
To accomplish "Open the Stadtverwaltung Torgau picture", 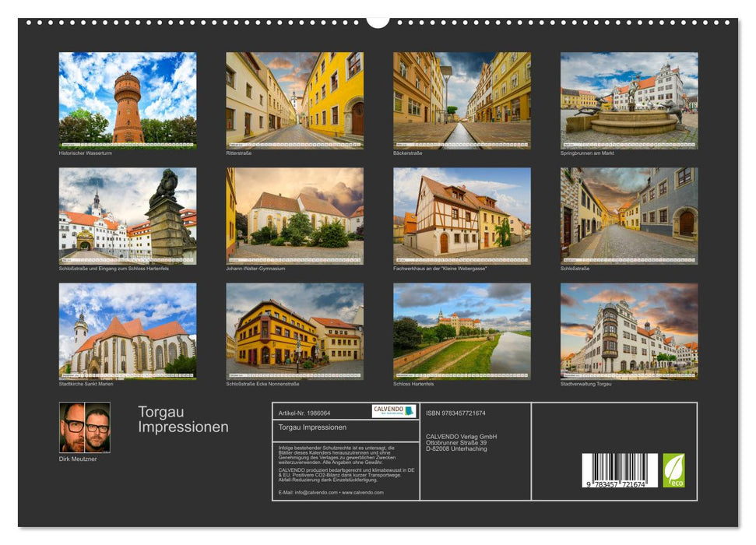I will pos(629,333).
